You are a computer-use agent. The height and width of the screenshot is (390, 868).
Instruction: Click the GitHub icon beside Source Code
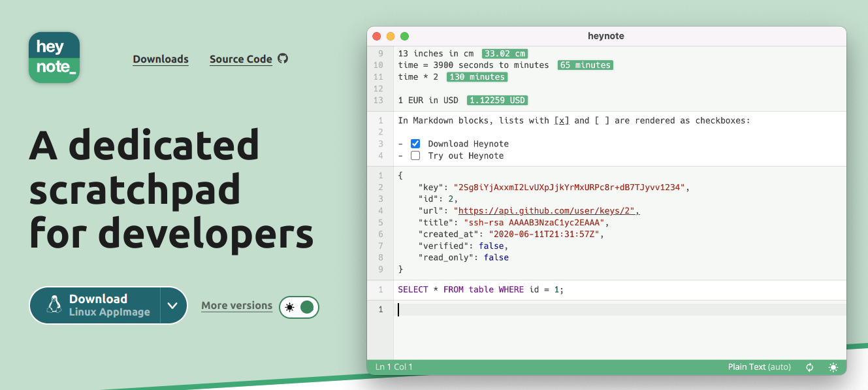pos(283,58)
